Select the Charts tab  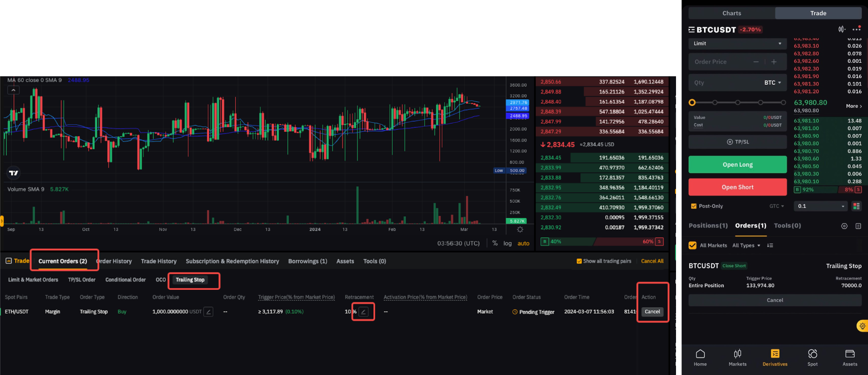pyautogui.click(x=732, y=13)
